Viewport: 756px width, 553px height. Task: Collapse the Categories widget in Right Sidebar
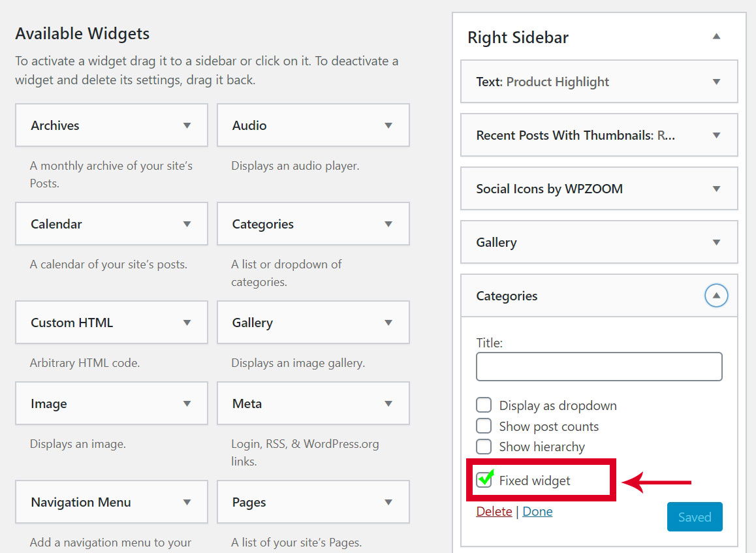(x=716, y=295)
